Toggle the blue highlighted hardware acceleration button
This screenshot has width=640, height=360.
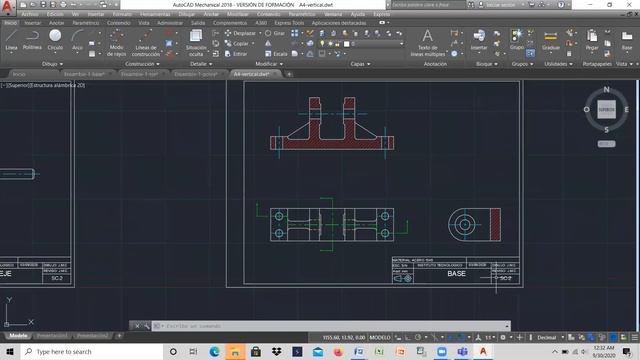pos(613,338)
